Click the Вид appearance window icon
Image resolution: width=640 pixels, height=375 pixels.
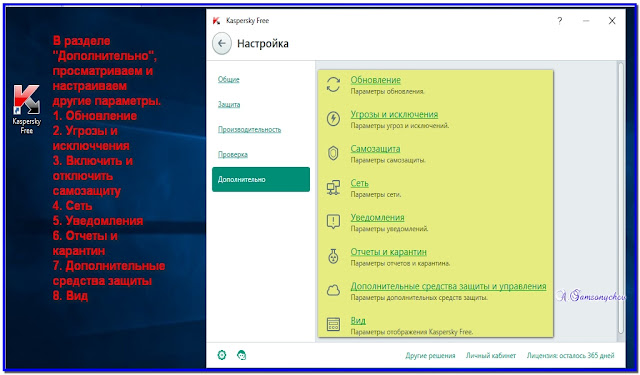coord(333,325)
